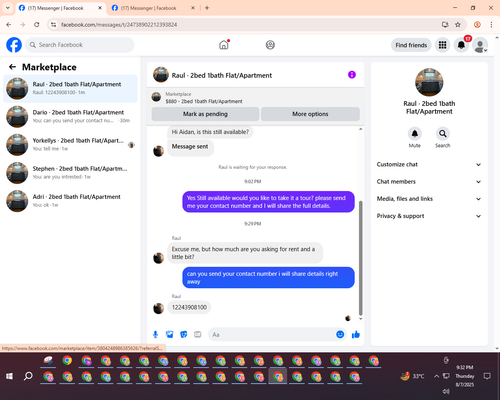
Task: View site information icon in address bar
Action: pos(53,25)
